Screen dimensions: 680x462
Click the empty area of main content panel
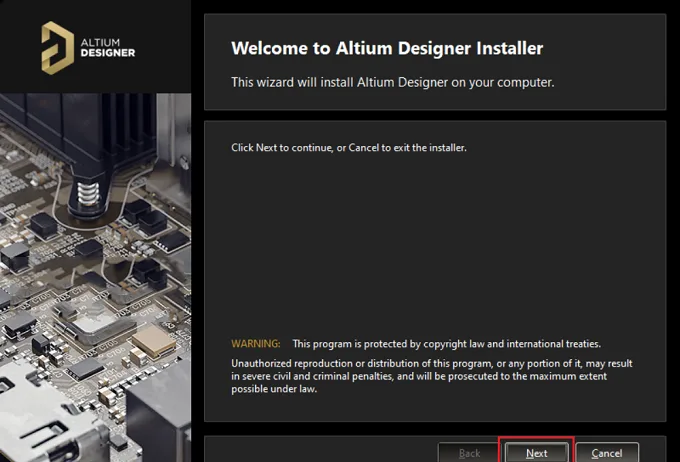pos(435,243)
